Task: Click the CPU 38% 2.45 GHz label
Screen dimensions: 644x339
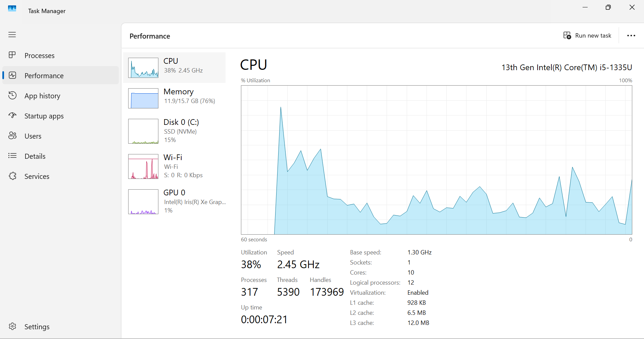Action: pos(183,70)
